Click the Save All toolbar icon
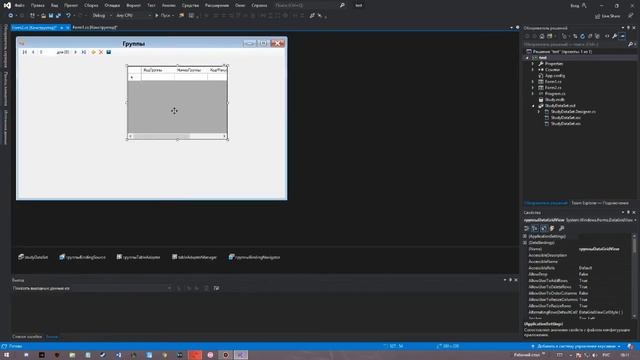 (x=58, y=16)
